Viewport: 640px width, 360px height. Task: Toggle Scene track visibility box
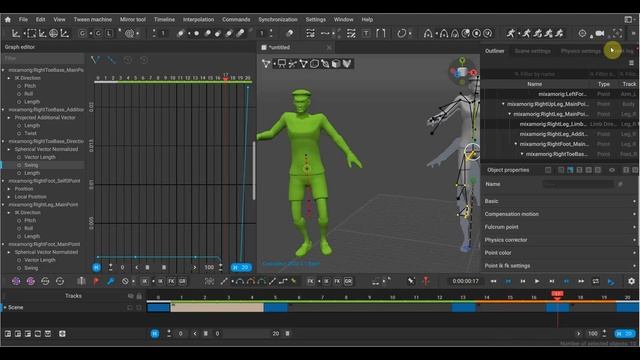click(x=130, y=307)
